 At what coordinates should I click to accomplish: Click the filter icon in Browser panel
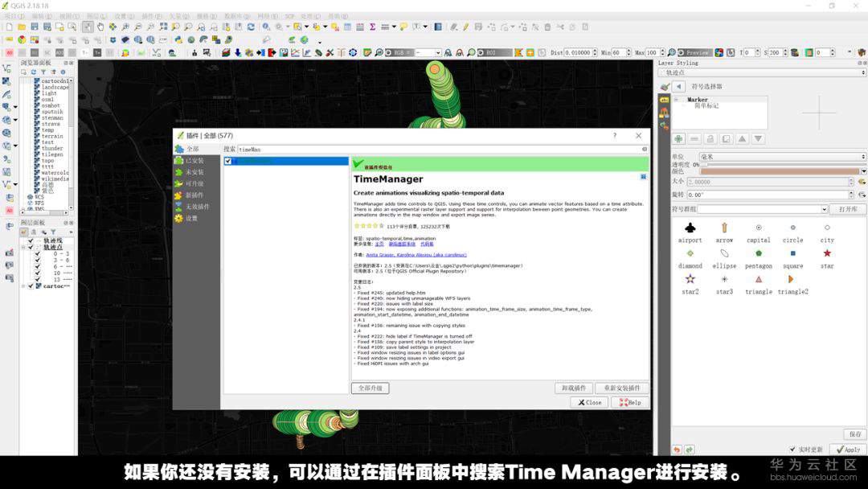click(43, 72)
